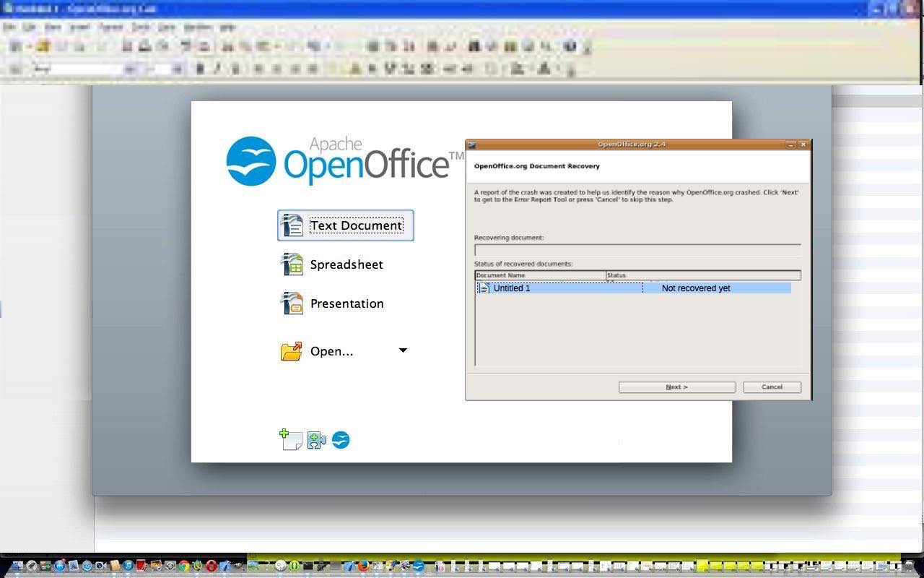Open the App Store icon in the Dock
The image size is (924, 578).
[x=60, y=566]
